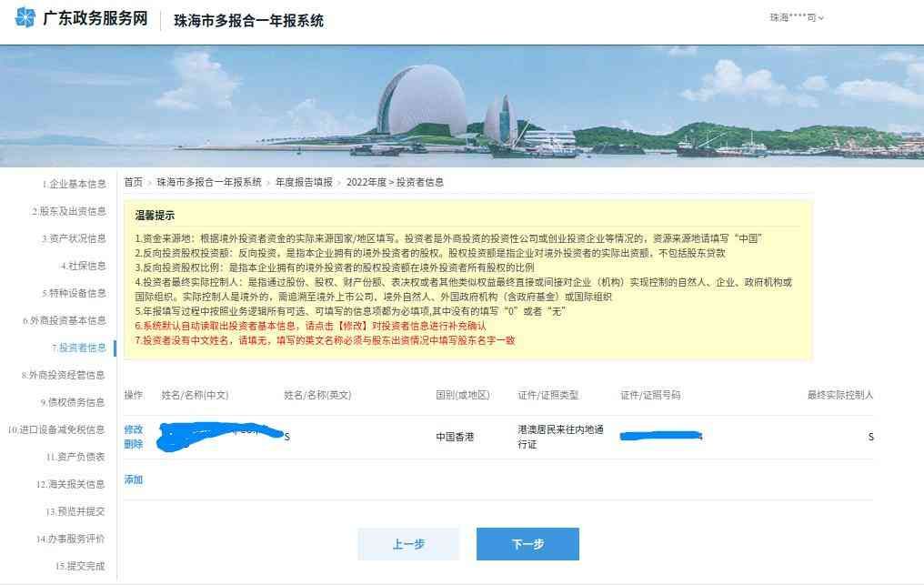Click the 珠海市多报合一年报系统 header title
The width and height of the screenshot is (924, 585).
pyautogui.click(x=248, y=21)
